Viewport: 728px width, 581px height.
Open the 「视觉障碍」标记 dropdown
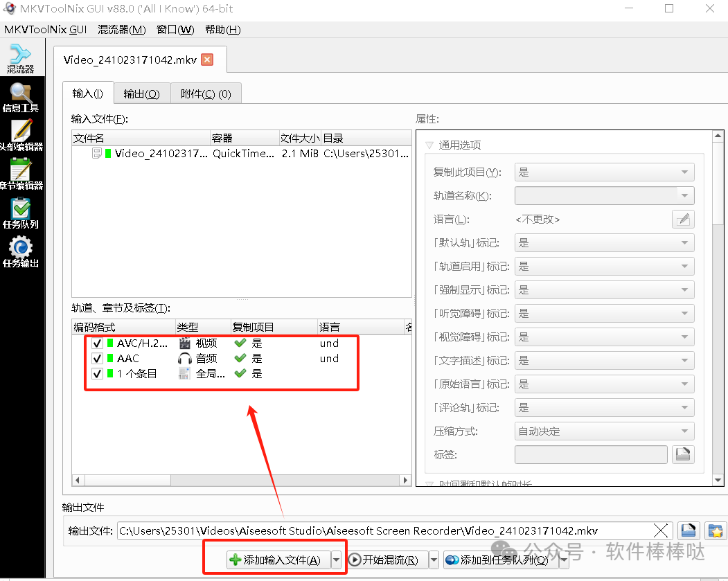604,337
